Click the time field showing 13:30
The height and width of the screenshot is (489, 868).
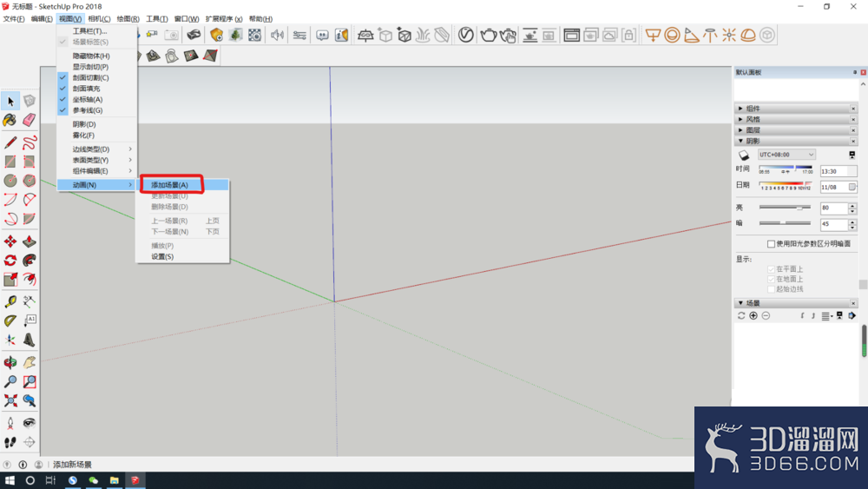(838, 172)
